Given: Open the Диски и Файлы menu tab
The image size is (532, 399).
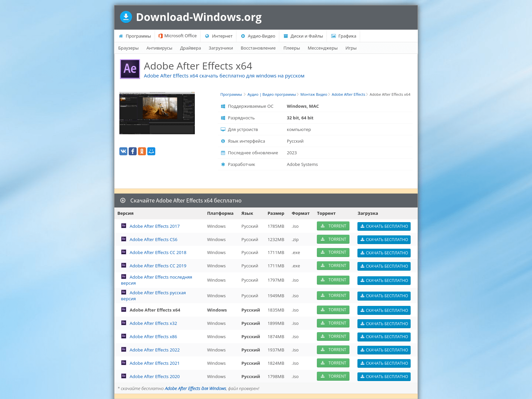Looking at the screenshot, I should point(303,36).
